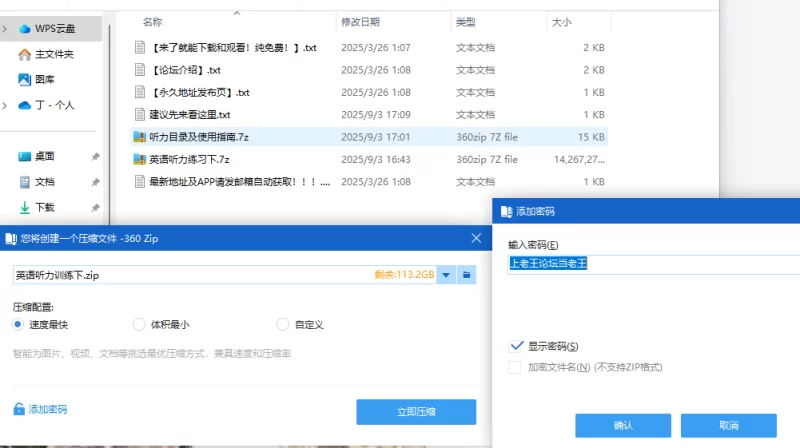Choose the 体积最小 compression option
800x448 pixels.
click(x=139, y=324)
